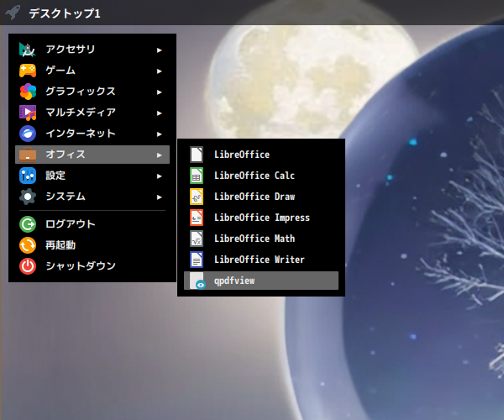
Task: Click the green ログアウト icon
Action: tap(28, 224)
